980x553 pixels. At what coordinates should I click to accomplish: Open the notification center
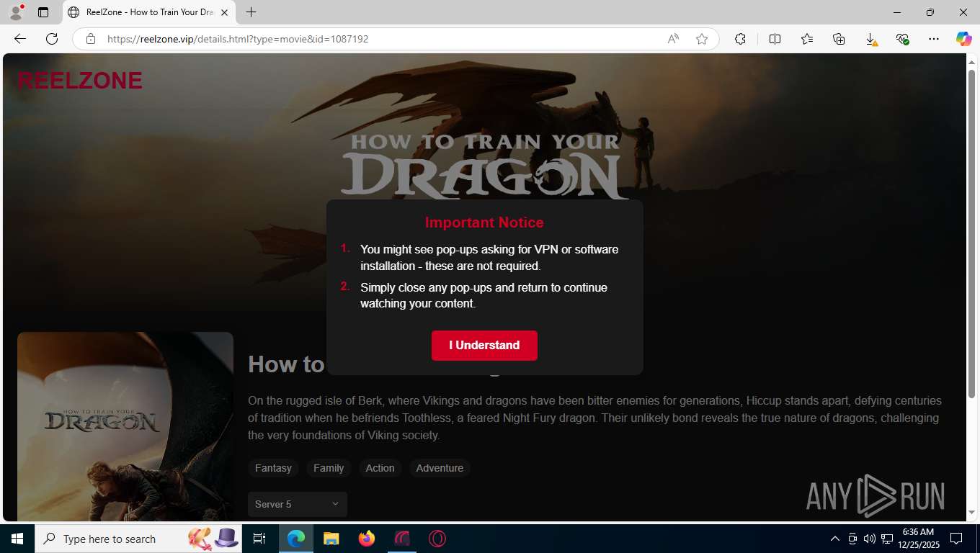point(956,539)
